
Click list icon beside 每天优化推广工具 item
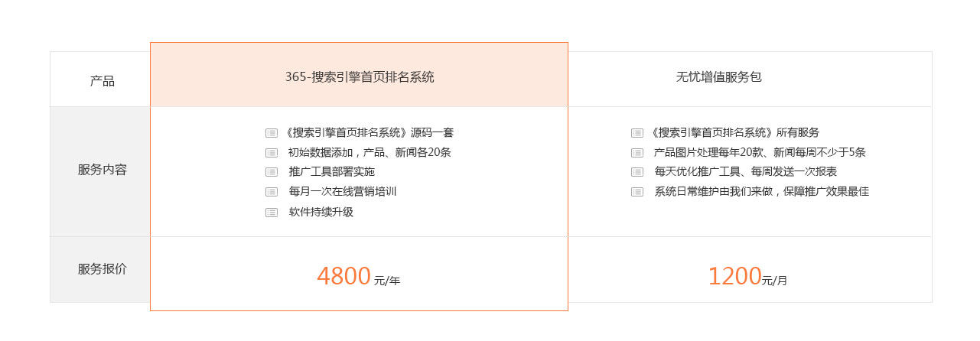[637, 172]
